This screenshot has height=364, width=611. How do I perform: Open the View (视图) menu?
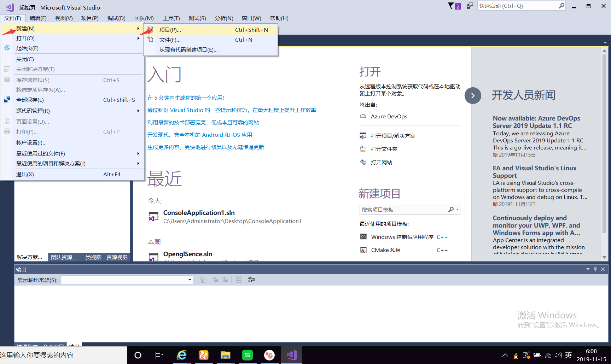tap(64, 18)
